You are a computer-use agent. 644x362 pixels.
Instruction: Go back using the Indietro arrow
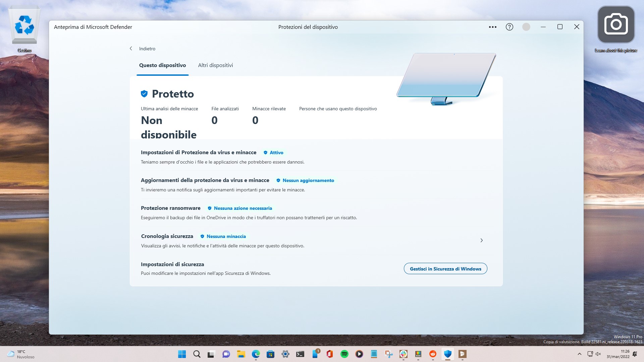click(131, 49)
